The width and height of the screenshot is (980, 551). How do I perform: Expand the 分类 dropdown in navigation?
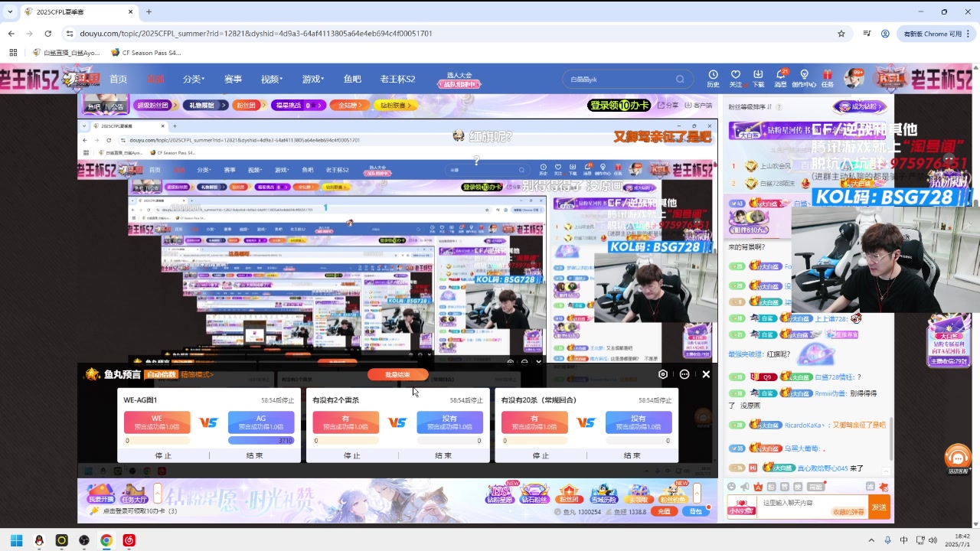click(x=193, y=79)
